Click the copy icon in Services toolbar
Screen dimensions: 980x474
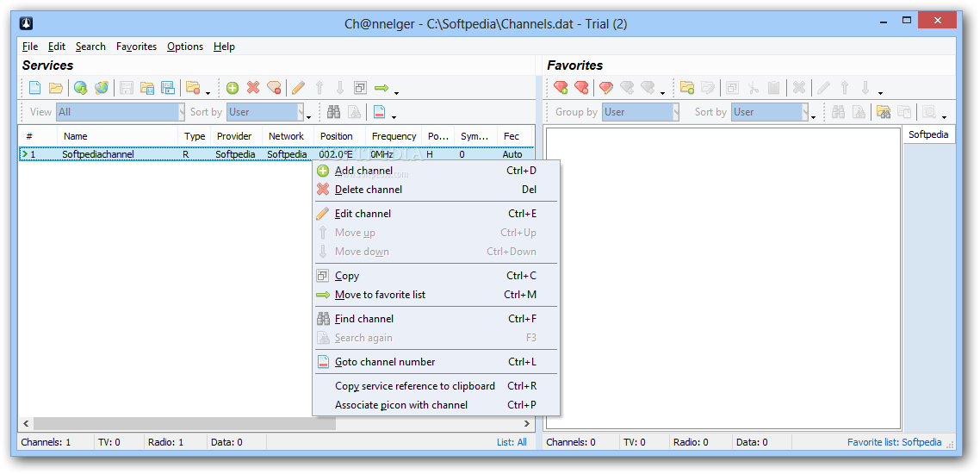point(360,88)
